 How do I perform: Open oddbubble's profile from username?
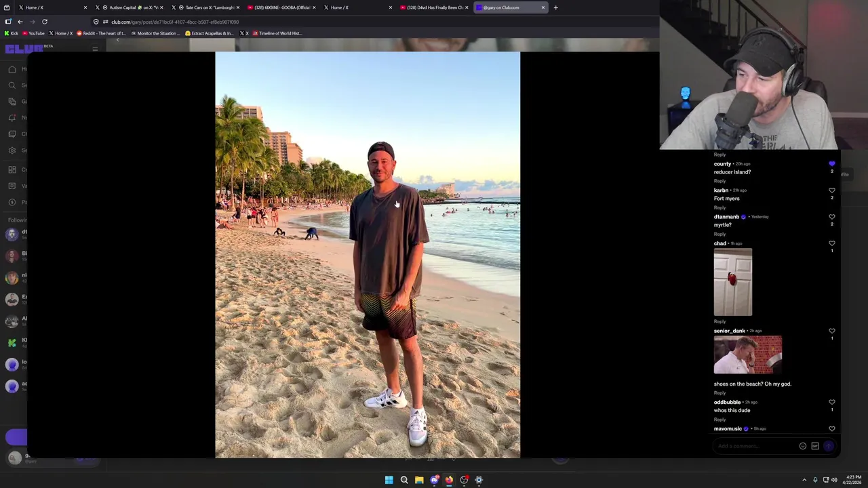tap(727, 403)
